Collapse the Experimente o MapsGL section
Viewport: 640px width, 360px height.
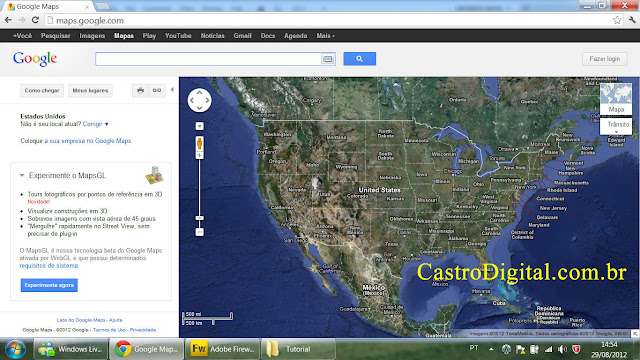tap(22, 175)
